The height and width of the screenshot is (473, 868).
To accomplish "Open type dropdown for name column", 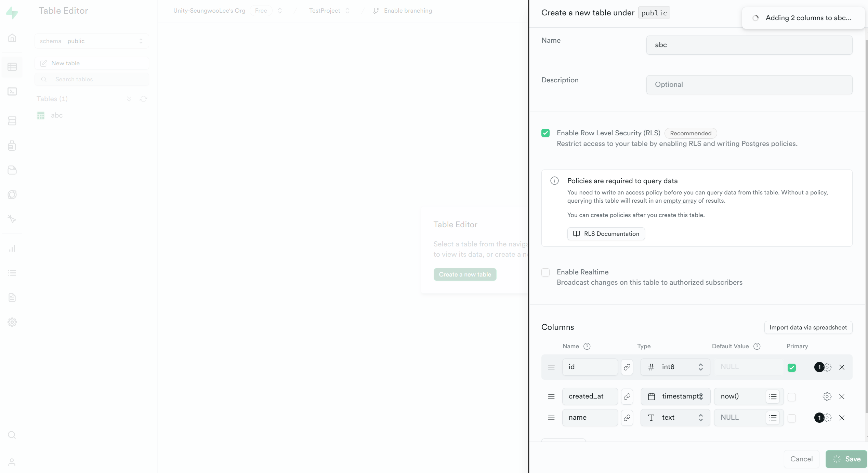I will coord(675,418).
